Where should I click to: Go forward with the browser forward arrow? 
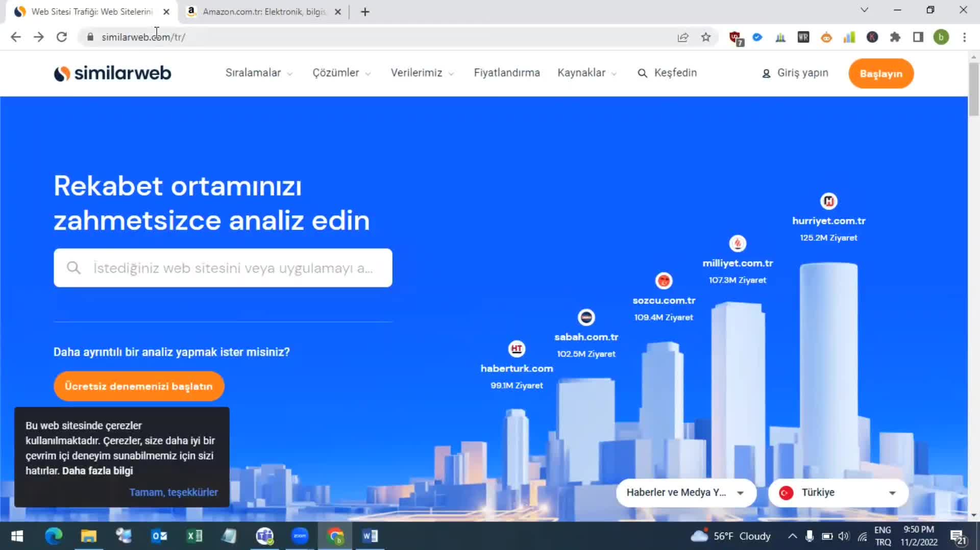[39, 37]
